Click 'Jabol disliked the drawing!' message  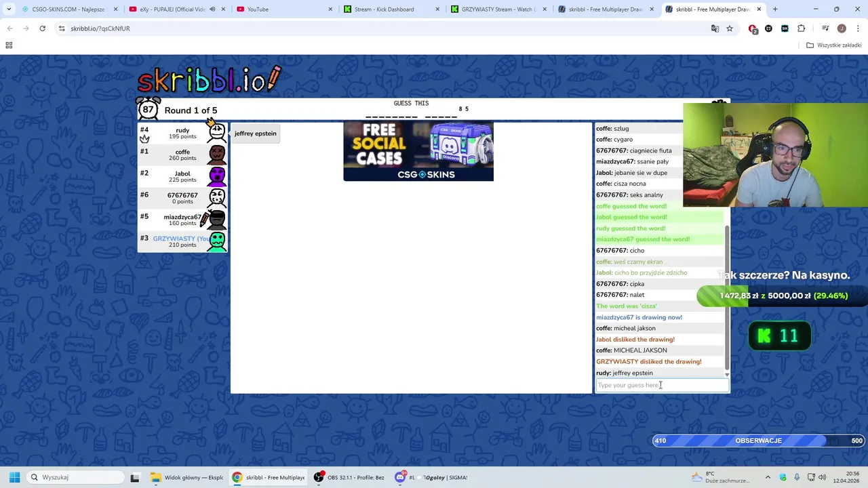point(635,340)
